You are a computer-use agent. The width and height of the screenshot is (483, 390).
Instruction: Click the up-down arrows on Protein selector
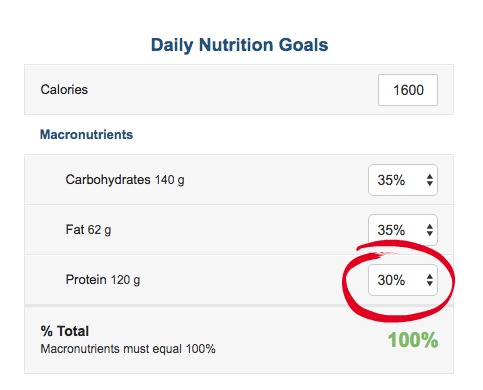[x=430, y=280]
